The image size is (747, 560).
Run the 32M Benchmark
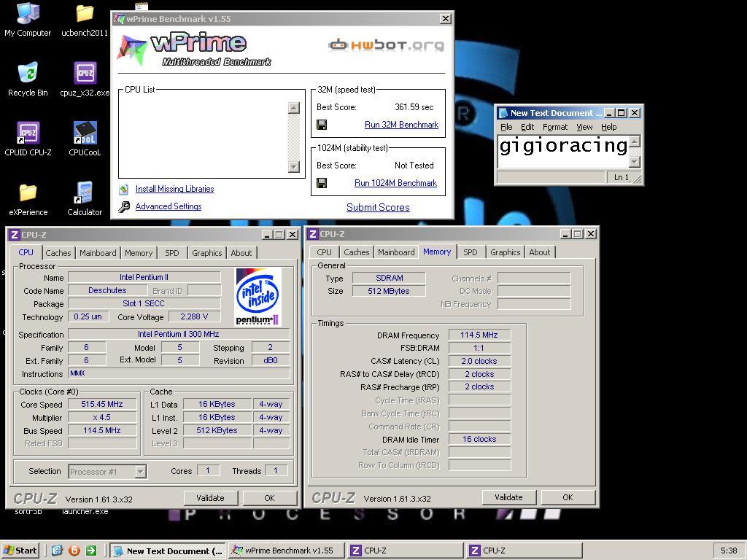point(401,125)
